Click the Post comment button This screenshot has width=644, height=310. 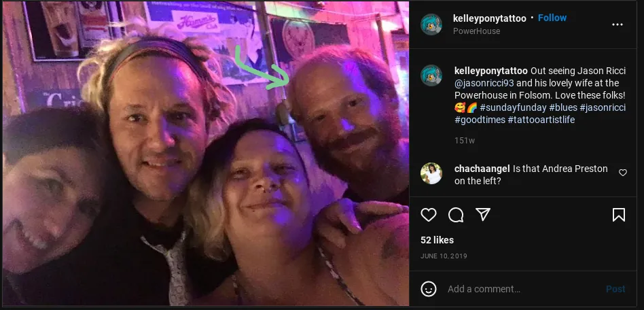tap(615, 289)
